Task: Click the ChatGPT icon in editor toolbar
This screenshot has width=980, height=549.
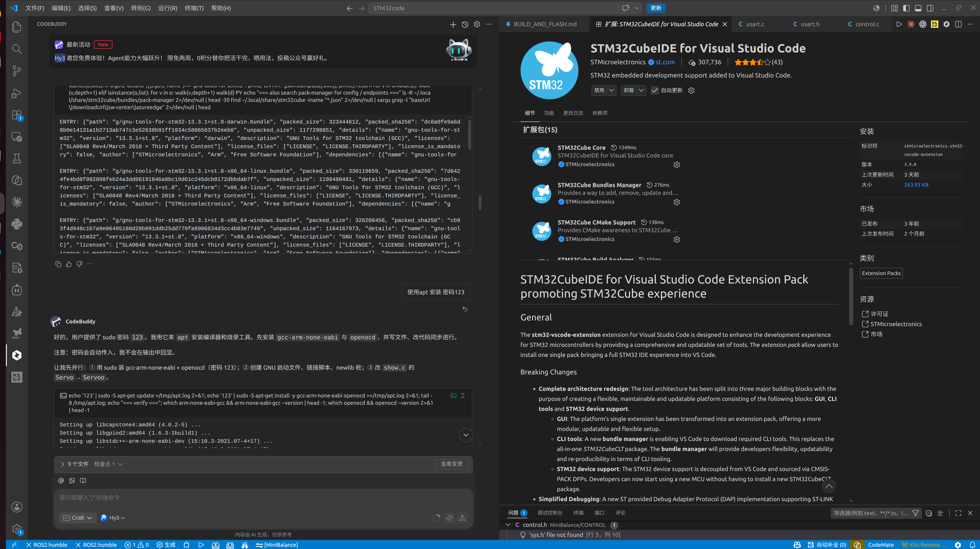Action: (923, 24)
